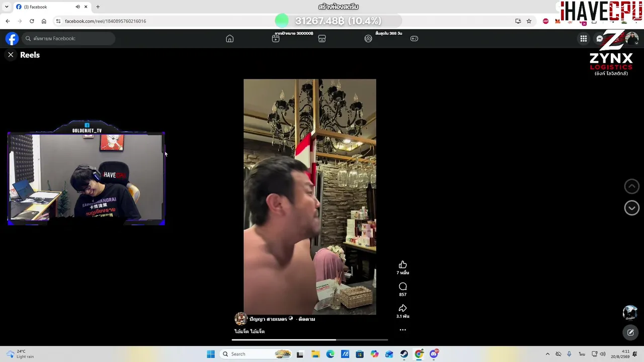Open the Facebook Home feed icon
Viewport: 644px width, 362px height.
[x=229, y=39]
